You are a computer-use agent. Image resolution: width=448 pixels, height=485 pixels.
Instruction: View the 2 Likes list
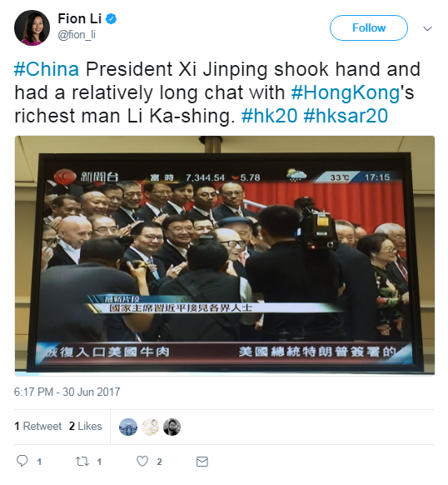pyautogui.click(x=85, y=426)
